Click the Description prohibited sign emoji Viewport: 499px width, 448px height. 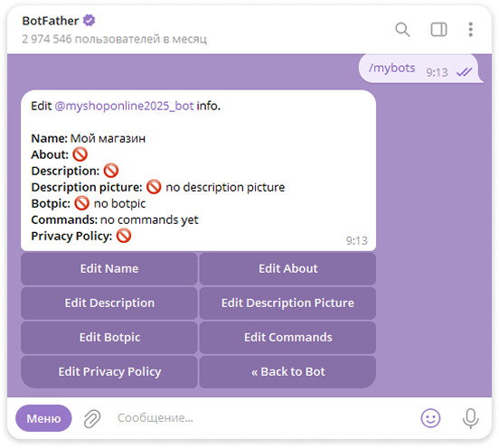point(111,171)
